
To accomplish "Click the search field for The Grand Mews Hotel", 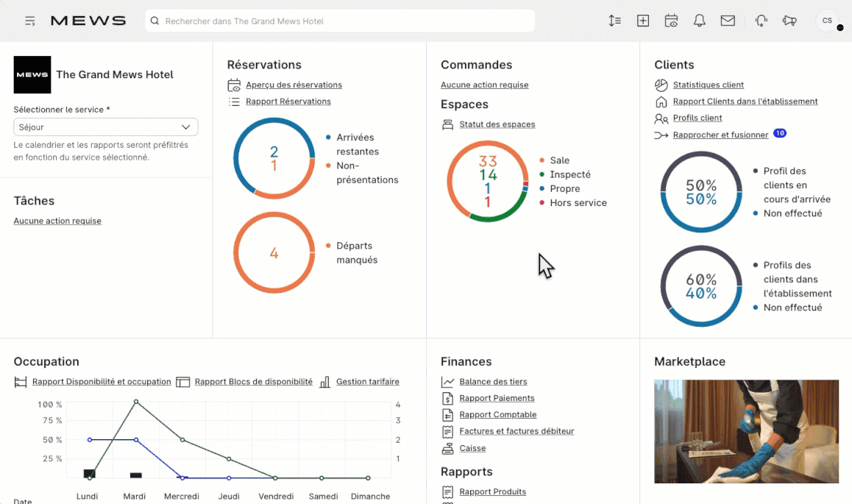I will [x=340, y=21].
